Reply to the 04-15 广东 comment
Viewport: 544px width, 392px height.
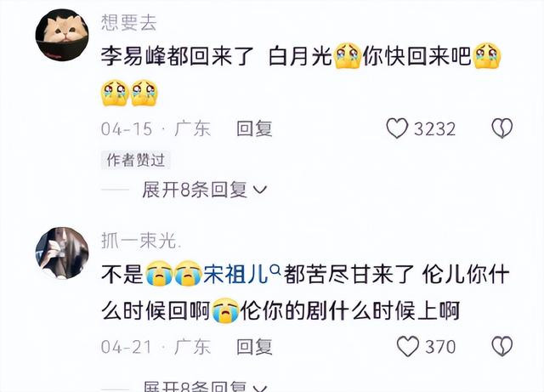coord(254,128)
